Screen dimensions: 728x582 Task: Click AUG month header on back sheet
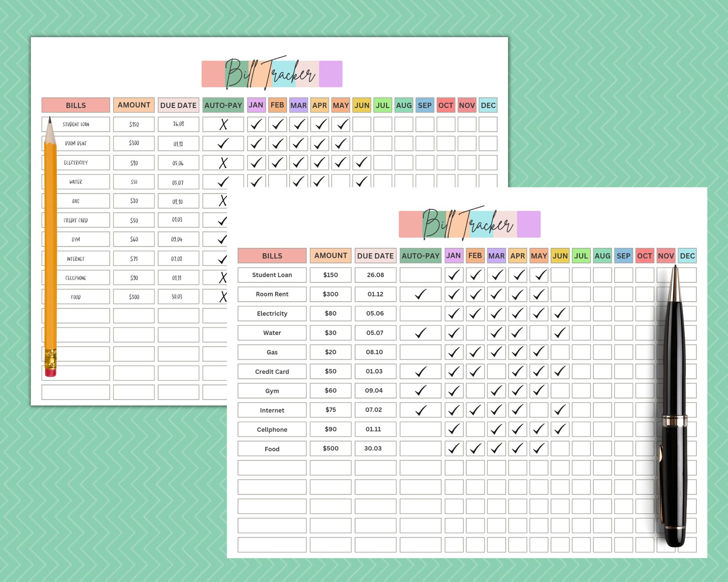(404, 105)
